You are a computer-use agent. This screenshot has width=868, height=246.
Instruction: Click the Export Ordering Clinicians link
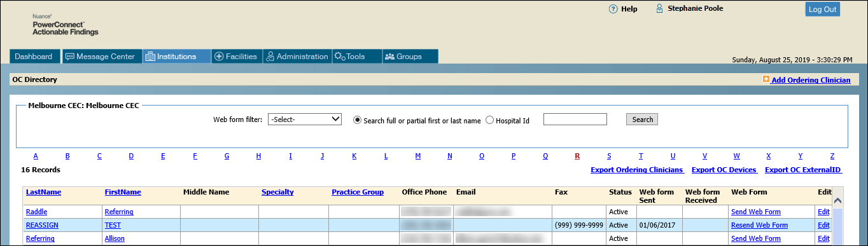pyautogui.click(x=637, y=170)
